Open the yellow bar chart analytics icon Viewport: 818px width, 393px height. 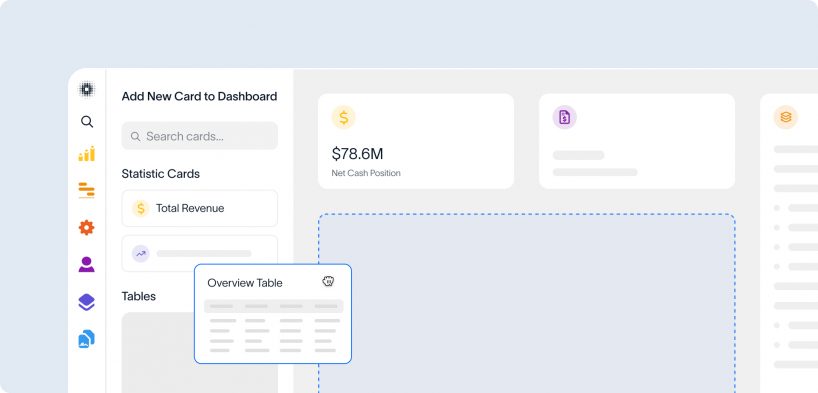[87, 154]
